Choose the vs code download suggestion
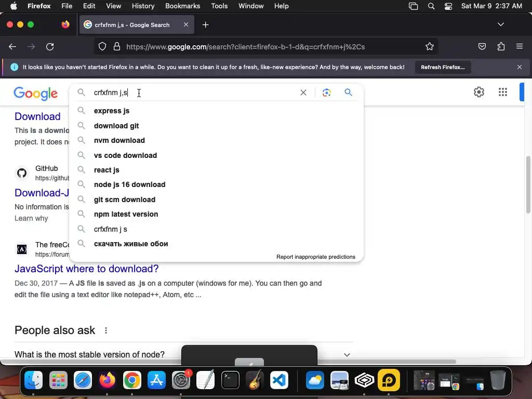The width and height of the screenshot is (532, 399). 216,155
